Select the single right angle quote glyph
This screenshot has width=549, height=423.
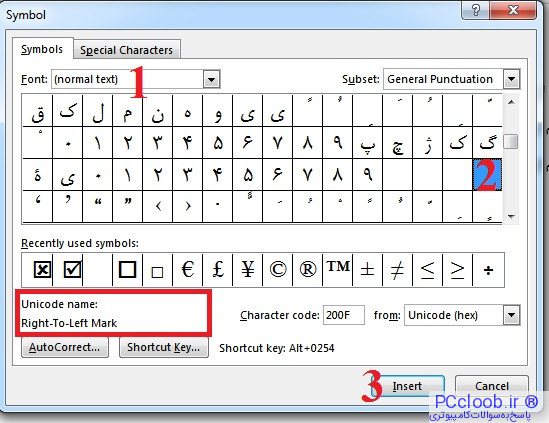pos(188,207)
